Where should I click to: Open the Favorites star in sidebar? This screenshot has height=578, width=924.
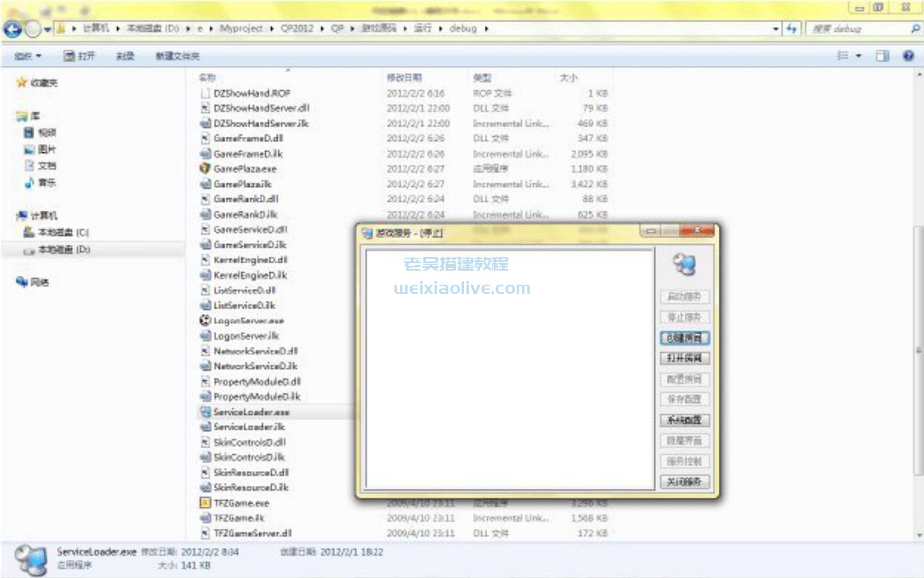click(x=22, y=82)
